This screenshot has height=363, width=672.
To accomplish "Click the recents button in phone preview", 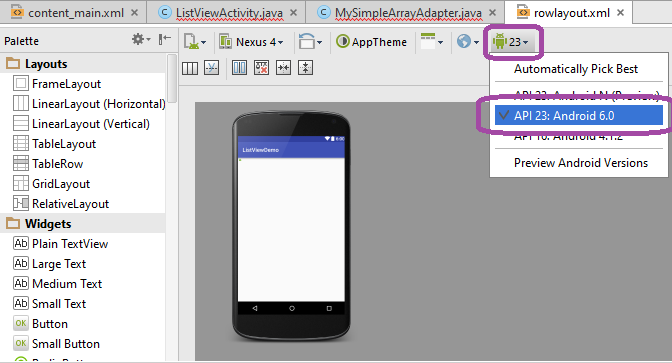I will coord(329,309).
